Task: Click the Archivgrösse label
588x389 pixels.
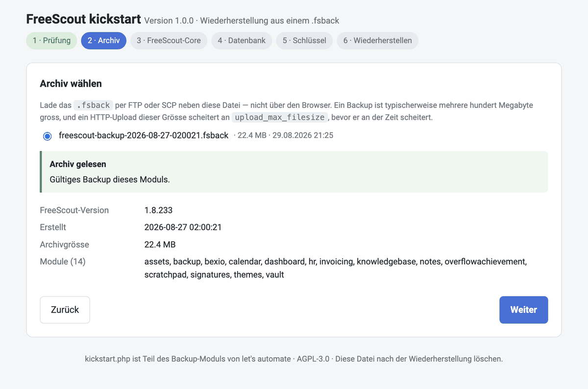Action: [x=65, y=245]
